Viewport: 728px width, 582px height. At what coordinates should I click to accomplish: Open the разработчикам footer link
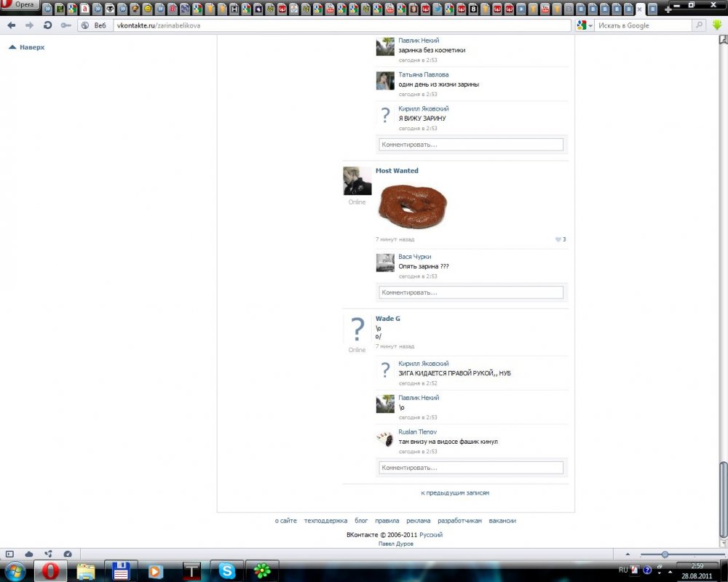pos(459,521)
